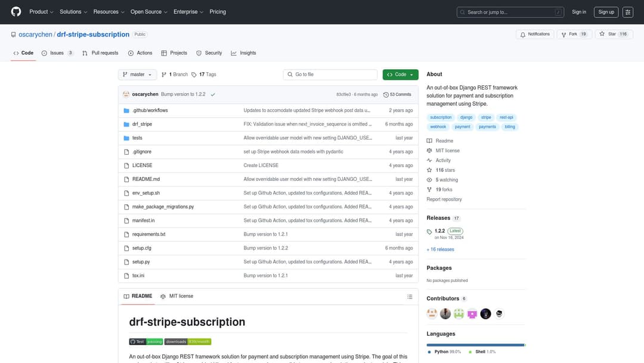Open the pink contributor avatar
Screen dimensions: 644x363
pos(472,313)
